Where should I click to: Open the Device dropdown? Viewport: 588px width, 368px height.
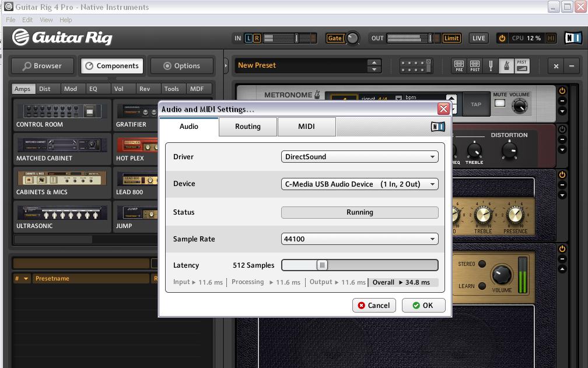point(359,184)
